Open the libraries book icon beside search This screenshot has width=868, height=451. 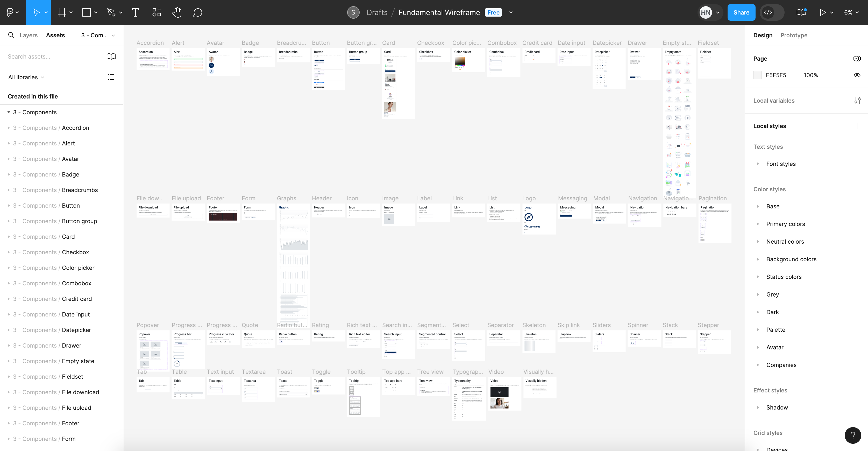click(x=111, y=57)
